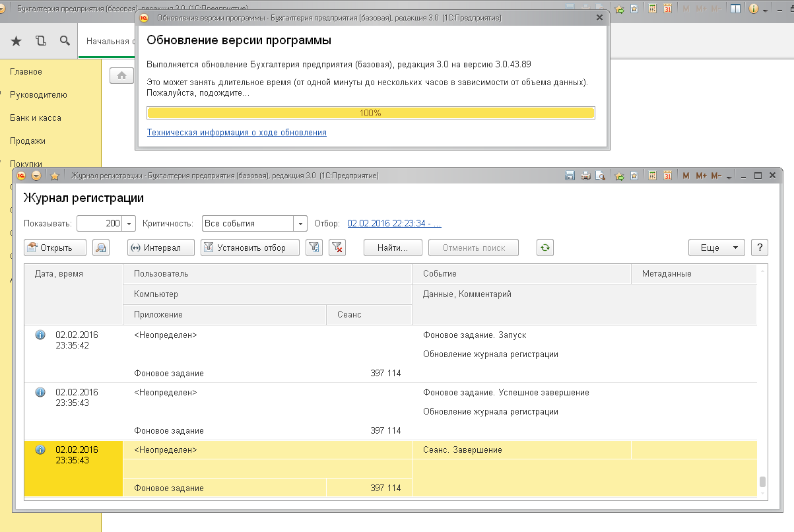Expand the Критичность 'Все события' dropdown

(x=301, y=224)
